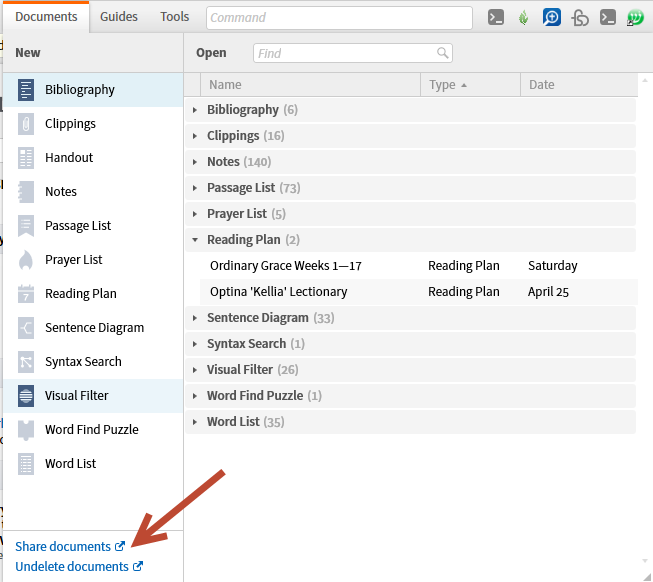The width and height of the screenshot is (653, 582).
Task: Click the Faithlife cross-and-loops shortcut icon
Action: point(580,18)
